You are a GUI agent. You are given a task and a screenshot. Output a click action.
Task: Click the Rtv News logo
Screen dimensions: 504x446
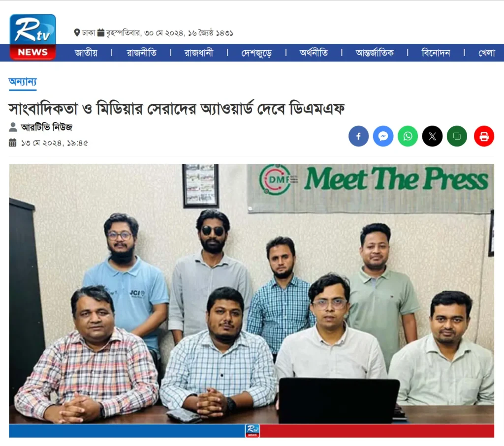coord(32,37)
